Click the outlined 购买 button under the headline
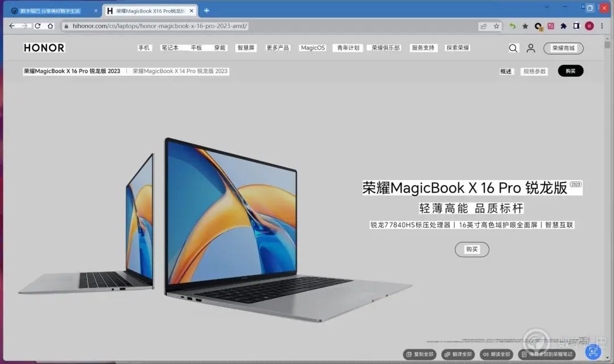This screenshot has height=364, width=614. (x=472, y=249)
